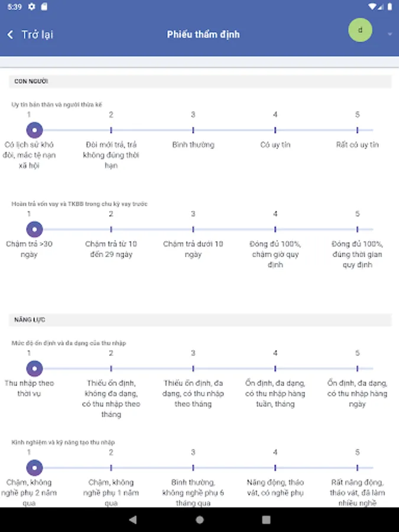
Task: Click the "Trở lại" back link
Action: tap(37, 35)
